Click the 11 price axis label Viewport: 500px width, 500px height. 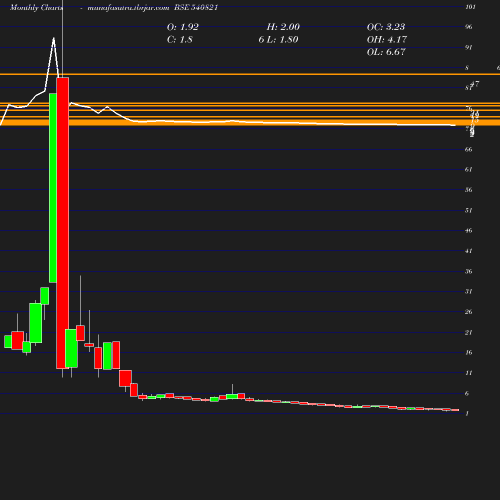[x=469, y=373]
